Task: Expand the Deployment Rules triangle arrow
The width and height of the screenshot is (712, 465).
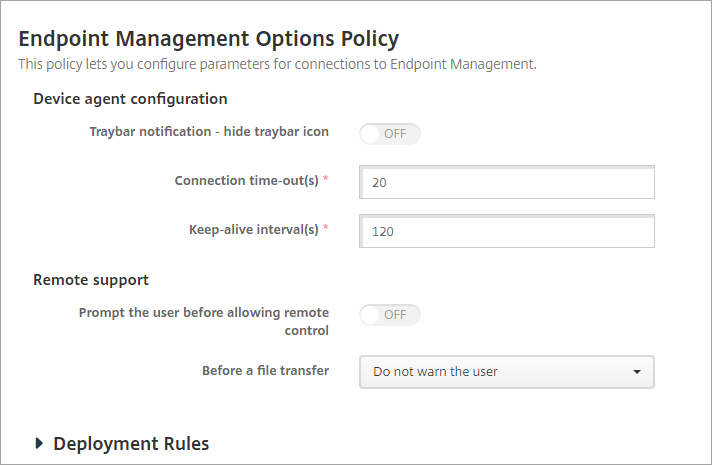Action: [x=40, y=443]
